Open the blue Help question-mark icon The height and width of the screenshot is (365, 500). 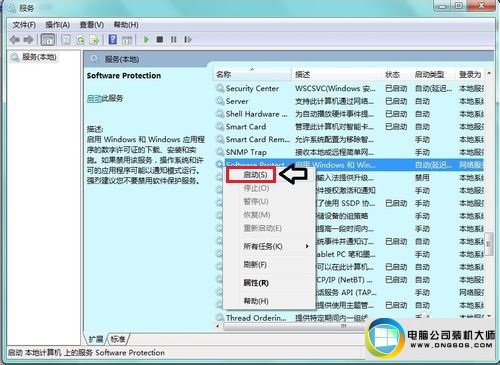point(113,40)
